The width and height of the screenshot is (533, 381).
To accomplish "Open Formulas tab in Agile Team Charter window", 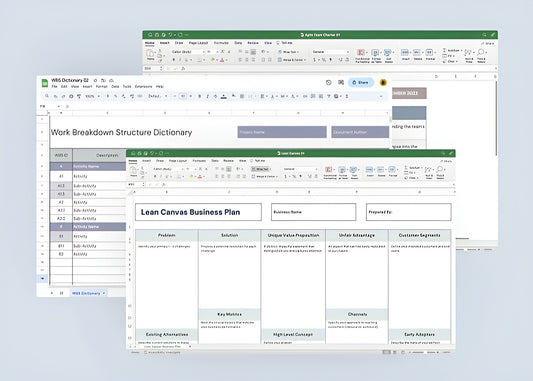I will (221, 43).
